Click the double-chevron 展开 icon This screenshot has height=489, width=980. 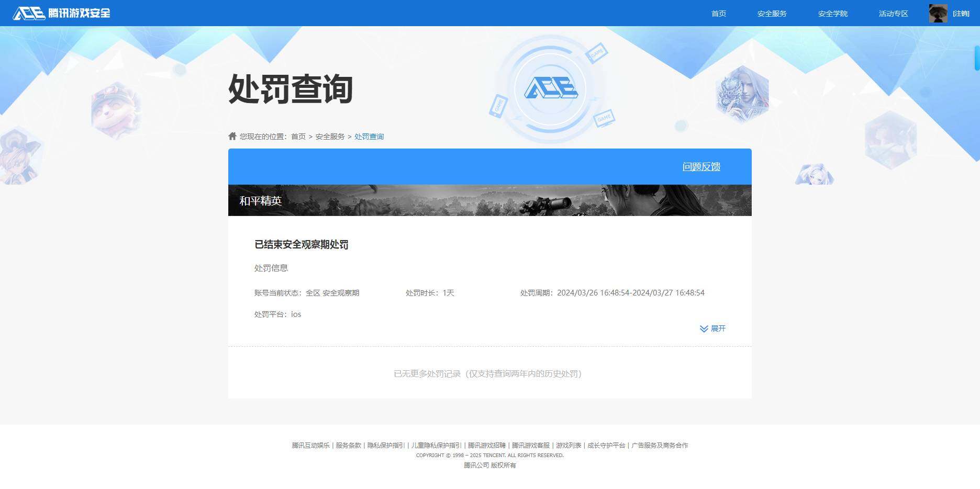click(x=704, y=328)
